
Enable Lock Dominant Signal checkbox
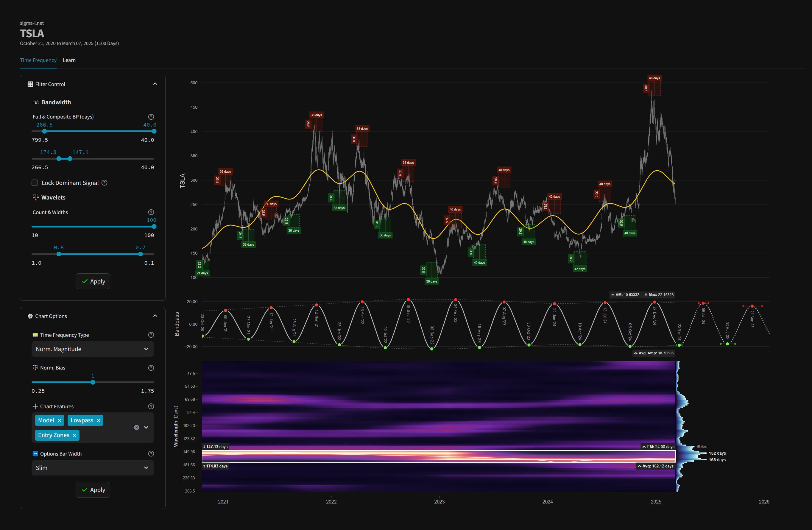point(35,183)
